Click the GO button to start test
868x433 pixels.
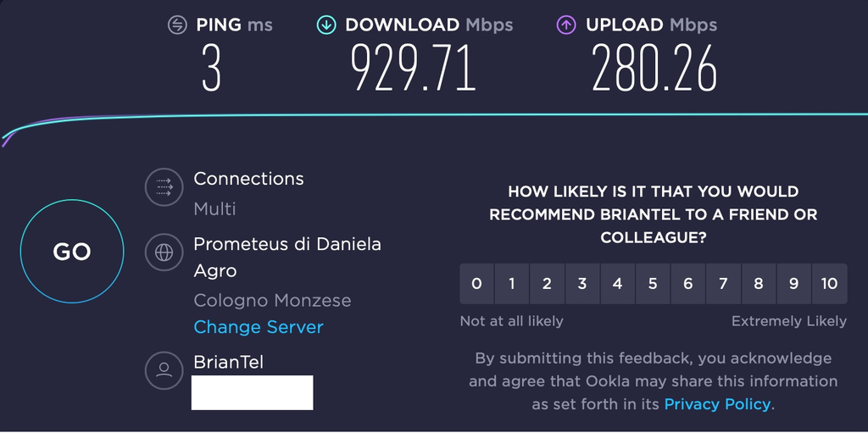72,252
